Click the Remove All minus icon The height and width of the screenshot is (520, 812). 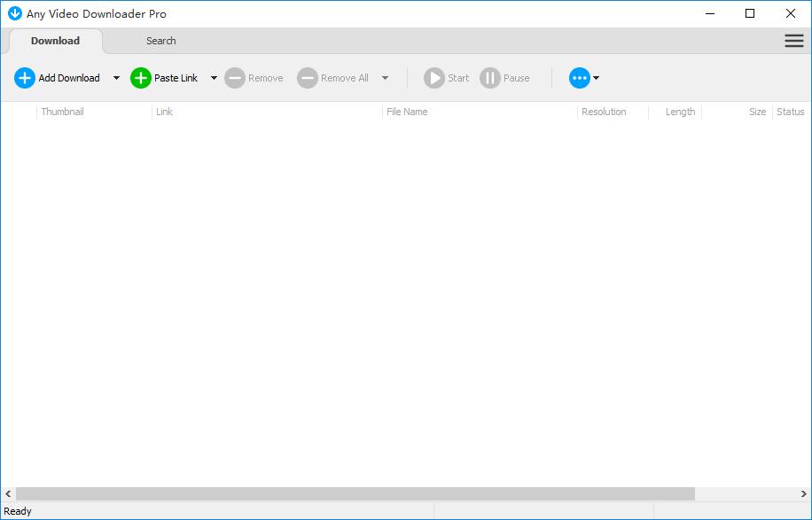point(307,78)
